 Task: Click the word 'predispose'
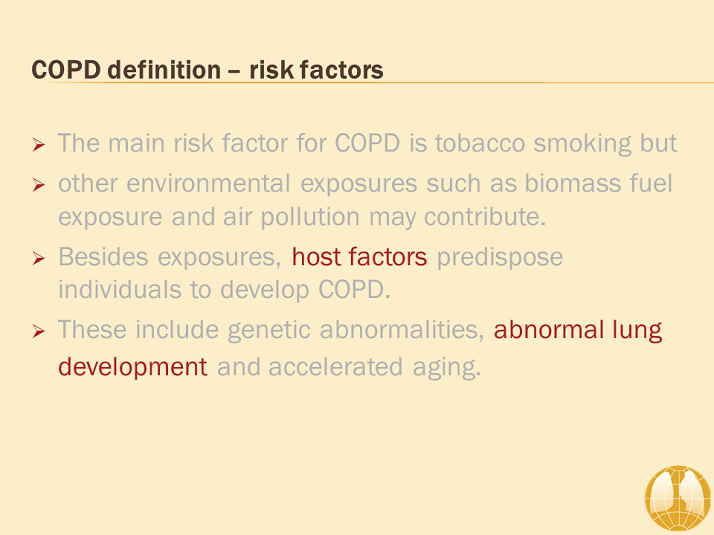pyautogui.click(x=500, y=258)
